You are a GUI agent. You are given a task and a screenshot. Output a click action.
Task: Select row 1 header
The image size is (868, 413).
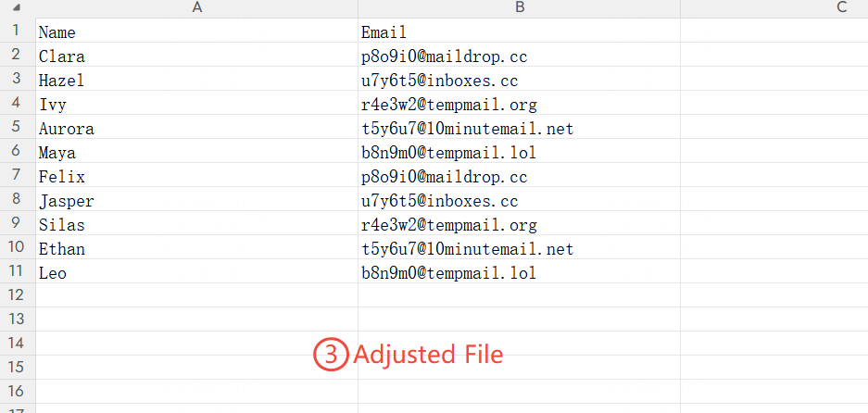18,30
